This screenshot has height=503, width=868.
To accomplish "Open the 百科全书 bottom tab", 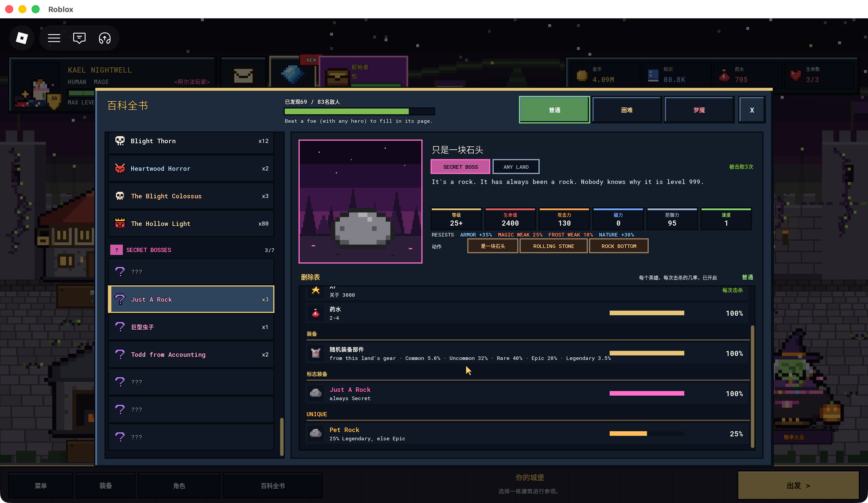I will click(x=272, y=485).
